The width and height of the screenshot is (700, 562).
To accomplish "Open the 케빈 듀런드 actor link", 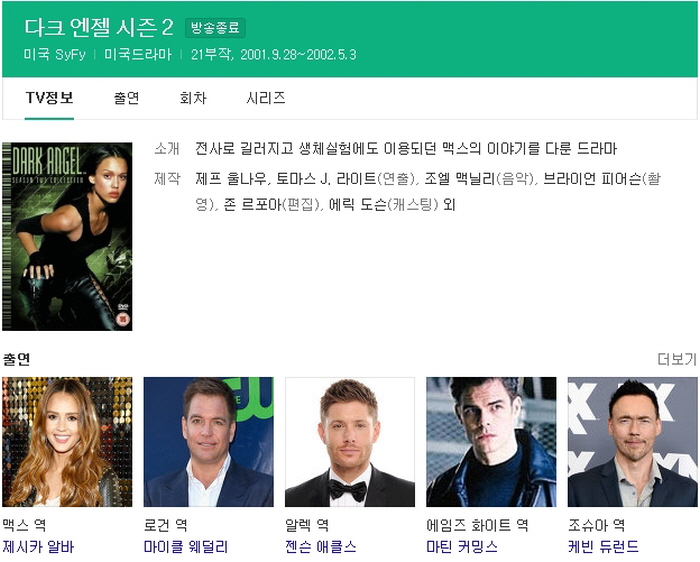I will pos(603,547).
